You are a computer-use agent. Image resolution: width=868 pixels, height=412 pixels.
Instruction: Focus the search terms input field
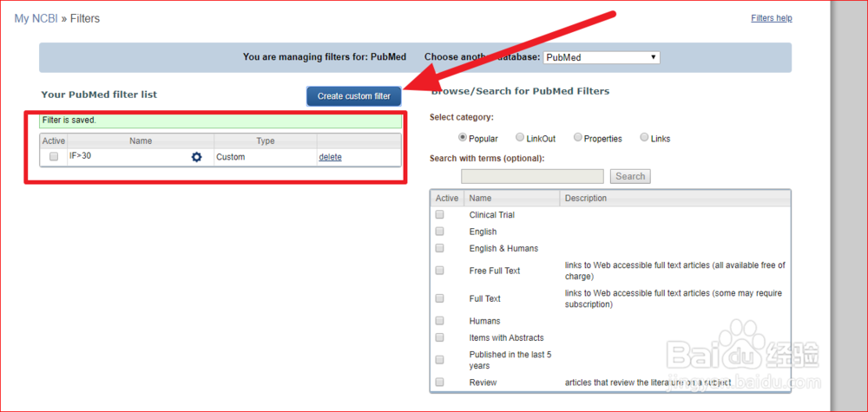tap(533, 176)
